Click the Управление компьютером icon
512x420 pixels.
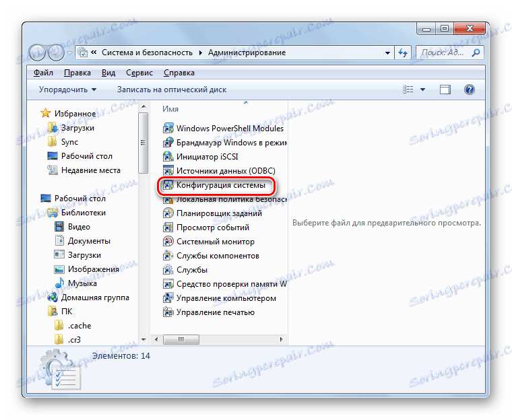click(168, 298)
